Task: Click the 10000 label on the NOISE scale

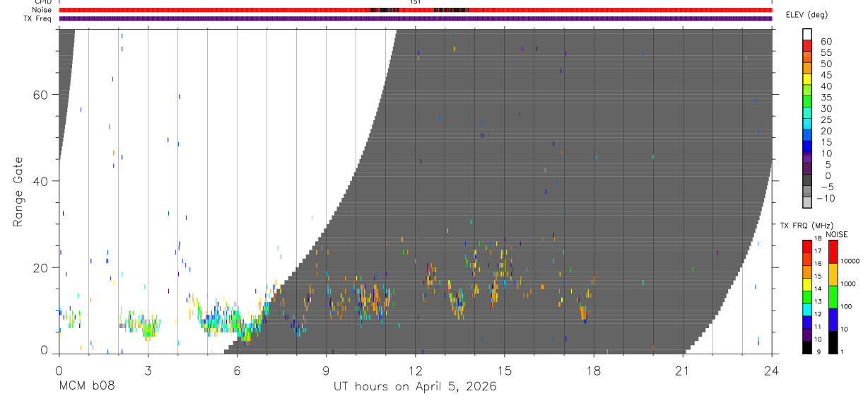Action: pyautogui.click(x=850, y=261)
